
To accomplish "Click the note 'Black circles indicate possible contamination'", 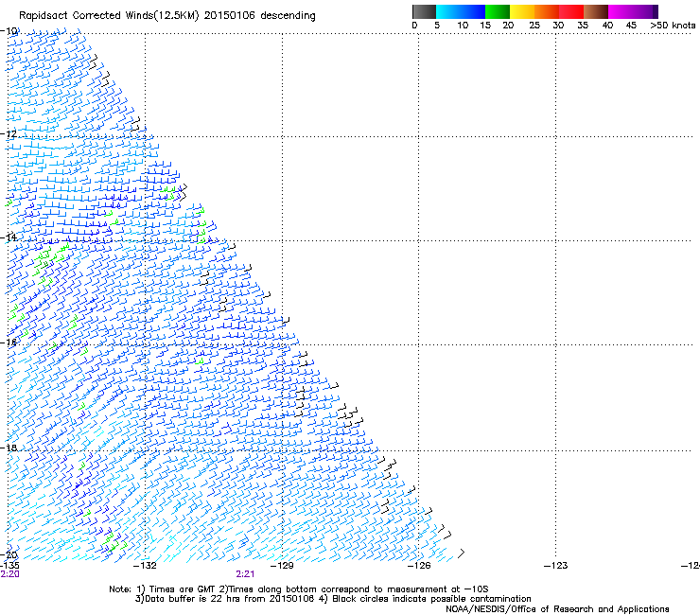I will tap(431, 599).
